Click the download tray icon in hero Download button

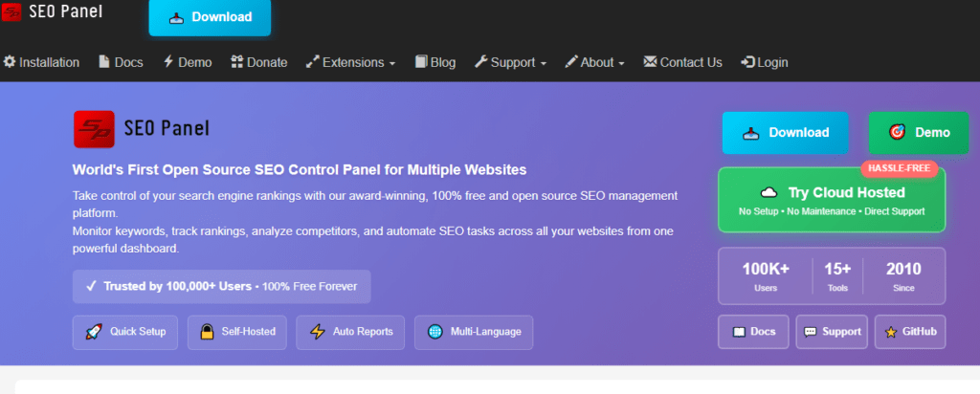coord(750,133)
